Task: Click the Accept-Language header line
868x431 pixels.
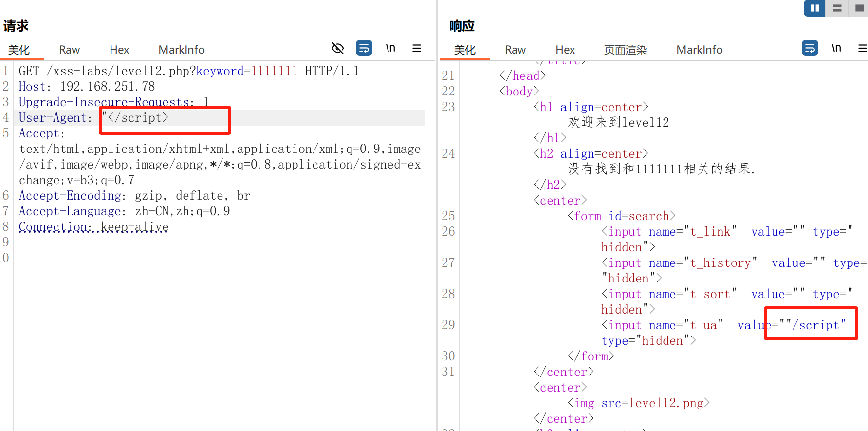Action: 124,211
